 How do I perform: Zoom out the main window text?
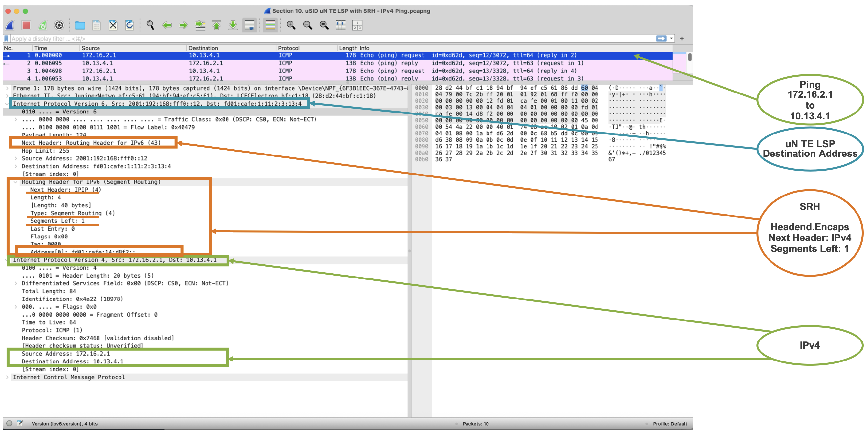(x=308, y=25)
